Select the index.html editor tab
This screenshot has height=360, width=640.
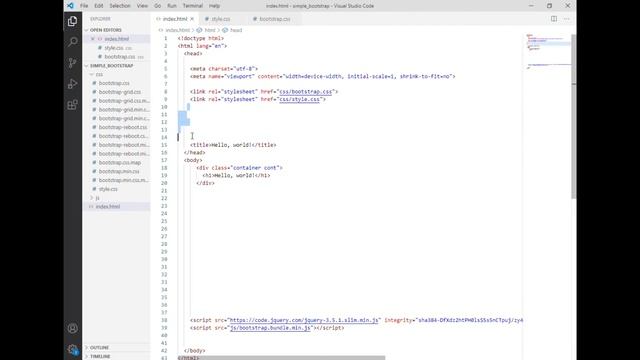[x=175, y=19]
